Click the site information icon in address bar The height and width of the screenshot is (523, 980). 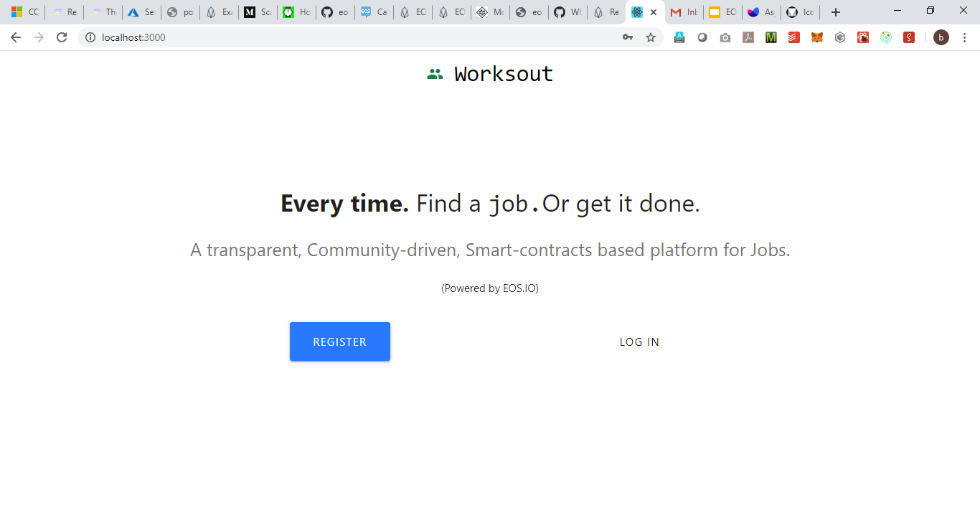[x=90, y=37]
